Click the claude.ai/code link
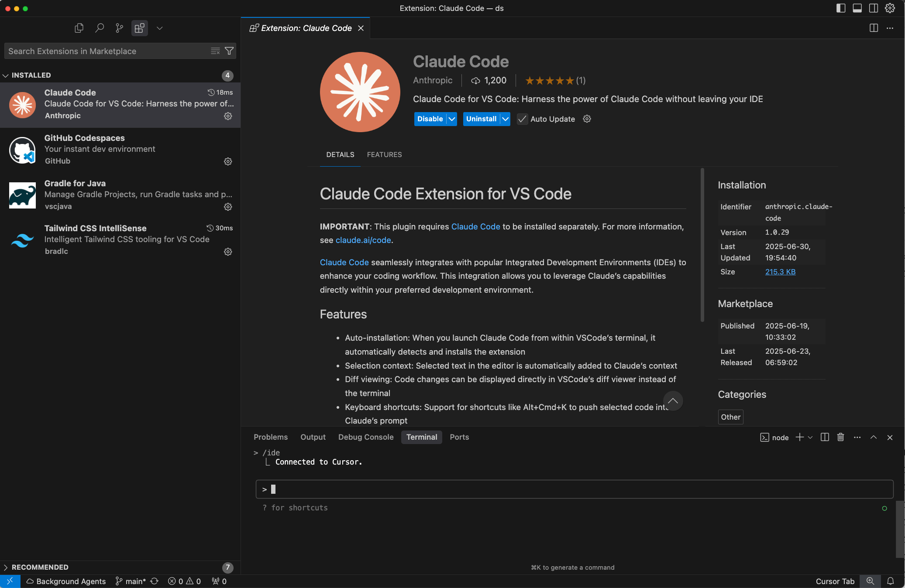The image size is (905, 588). [x=364, y=240]
